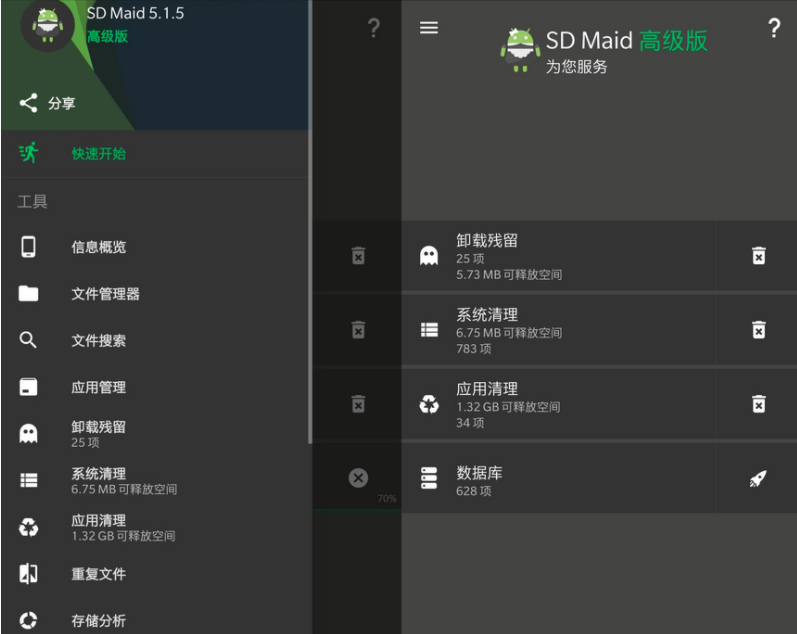Tap dimmed trash icon on 应用清理 row

tap(358, 404)
